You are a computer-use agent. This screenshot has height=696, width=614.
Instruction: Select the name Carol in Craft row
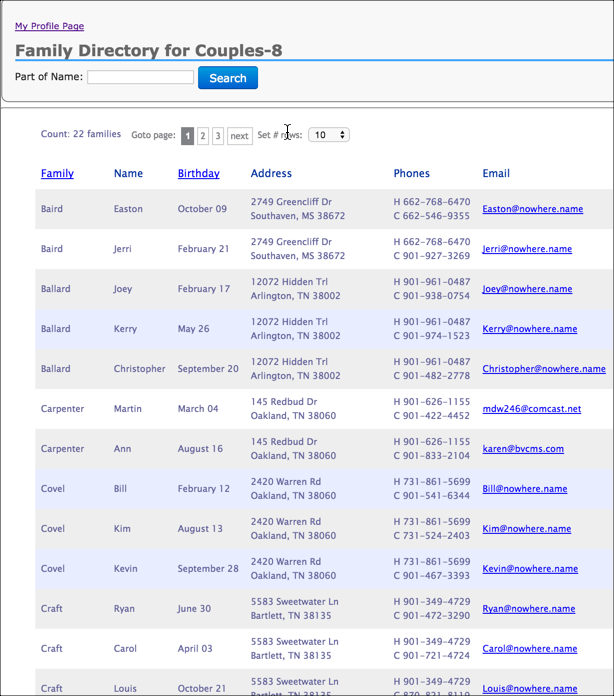[125, 648]
